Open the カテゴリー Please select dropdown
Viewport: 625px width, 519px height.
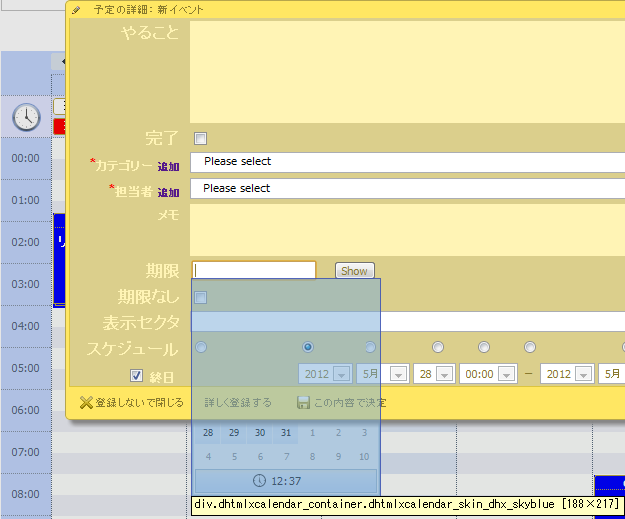pyautogui.click(x=407, y=162)
